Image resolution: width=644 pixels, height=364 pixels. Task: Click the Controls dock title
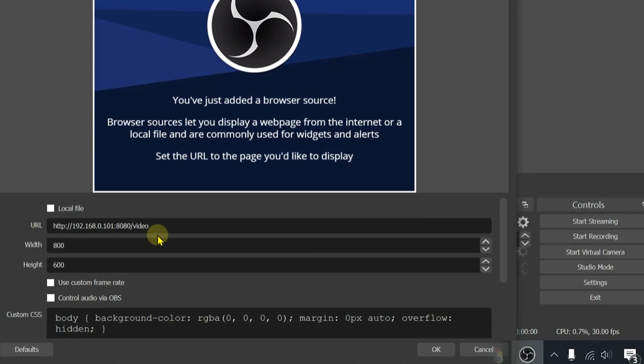588,205
